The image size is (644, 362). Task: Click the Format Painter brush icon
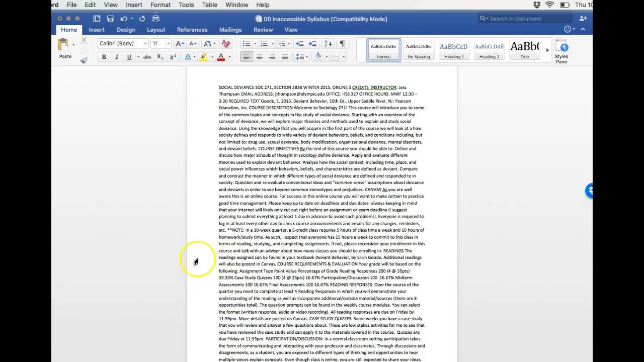click(x=84, y=60)
